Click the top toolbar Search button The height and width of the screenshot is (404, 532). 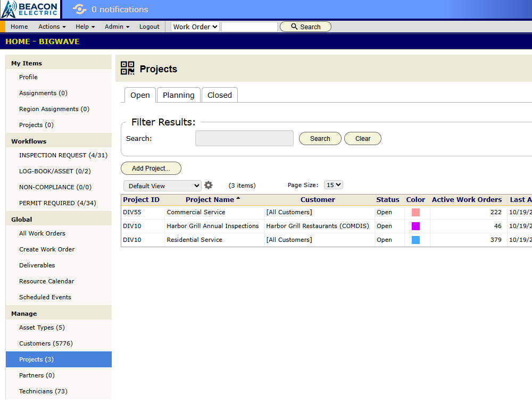(x=305, y=27)
